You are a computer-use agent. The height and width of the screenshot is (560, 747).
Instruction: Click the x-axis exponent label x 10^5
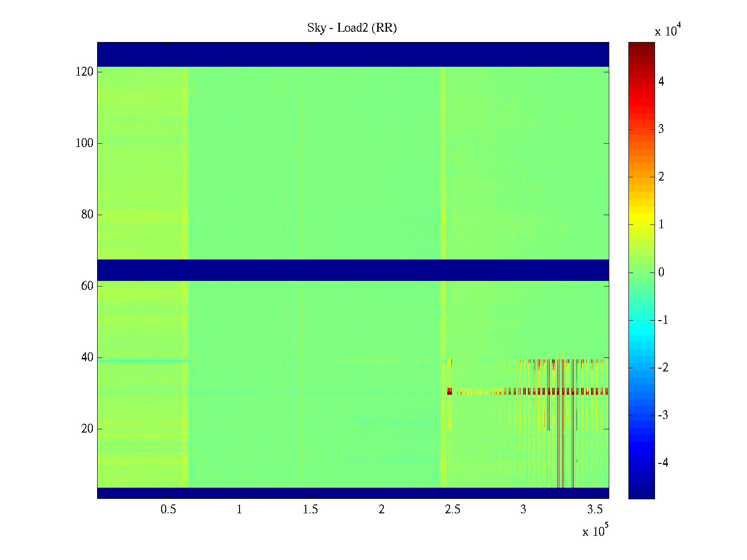(x=595, y=531)
